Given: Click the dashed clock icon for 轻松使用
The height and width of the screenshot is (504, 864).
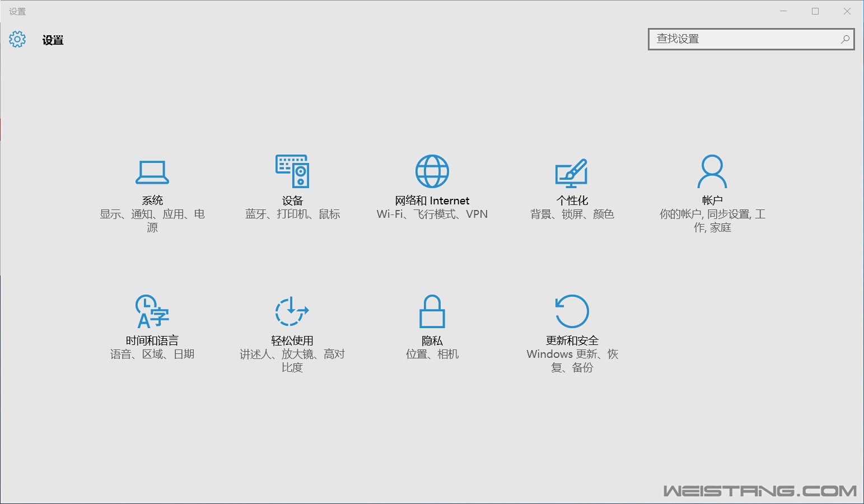Looking at the screenshot, I should 292,311.
